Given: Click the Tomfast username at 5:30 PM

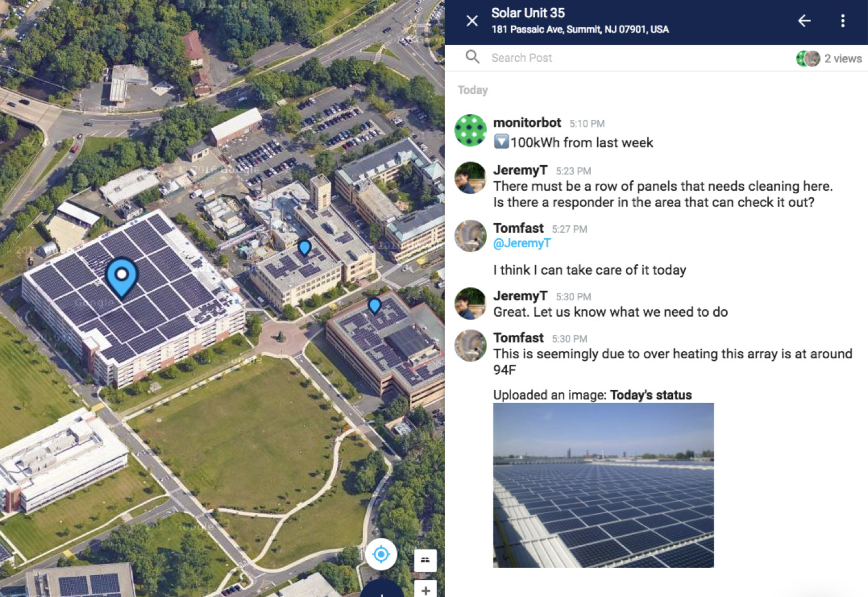Looking at the screenshot, I should click(518, 338).
